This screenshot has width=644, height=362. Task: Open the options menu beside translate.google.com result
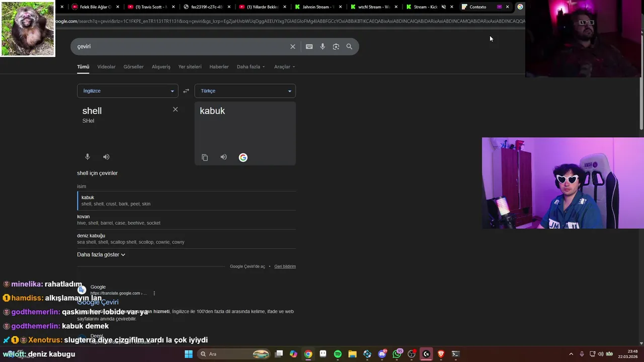point(154,293)
